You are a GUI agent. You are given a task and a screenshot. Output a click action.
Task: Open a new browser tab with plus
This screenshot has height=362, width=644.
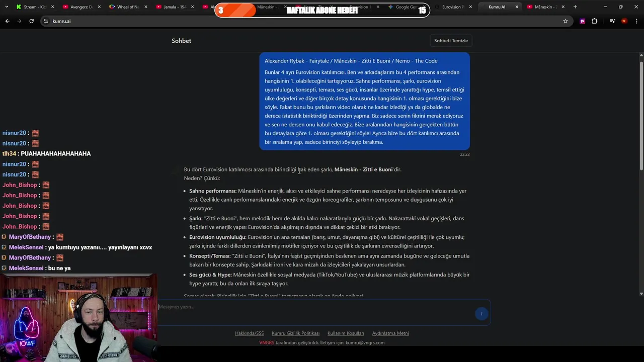click(575, 7)
